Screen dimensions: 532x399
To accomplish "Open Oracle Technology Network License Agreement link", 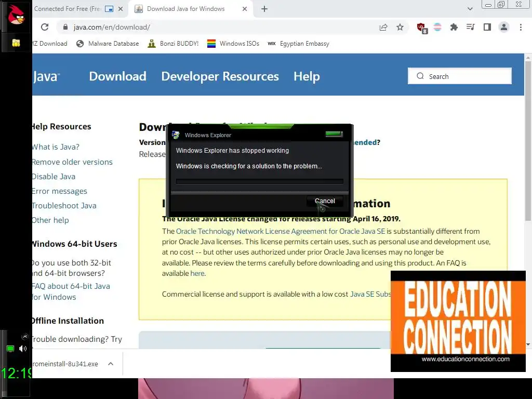I will pyautogui.click(x=281, y=231).
